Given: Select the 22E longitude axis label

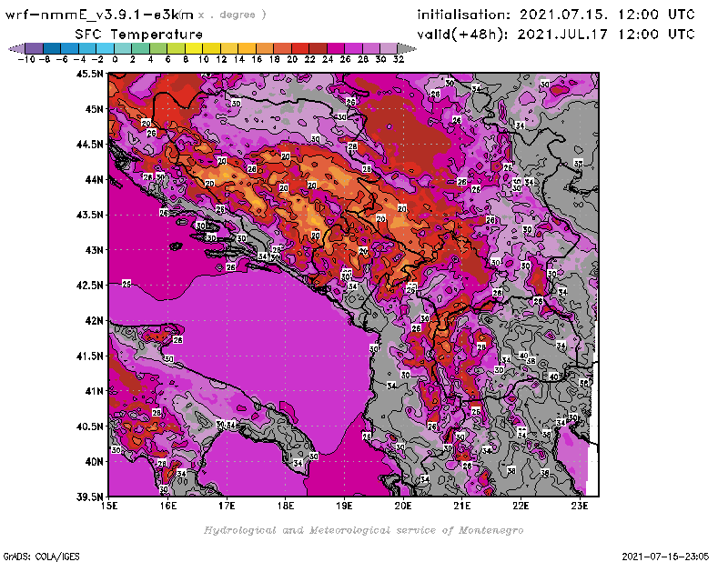Looking at the screenshot, I should (x=521, y=506).
